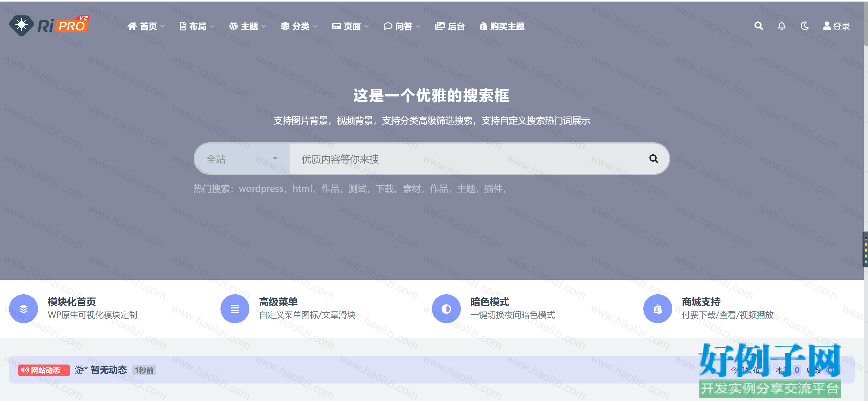Select hot search term 插件
This screenshot has width=868, height=401.
[493, 188]
